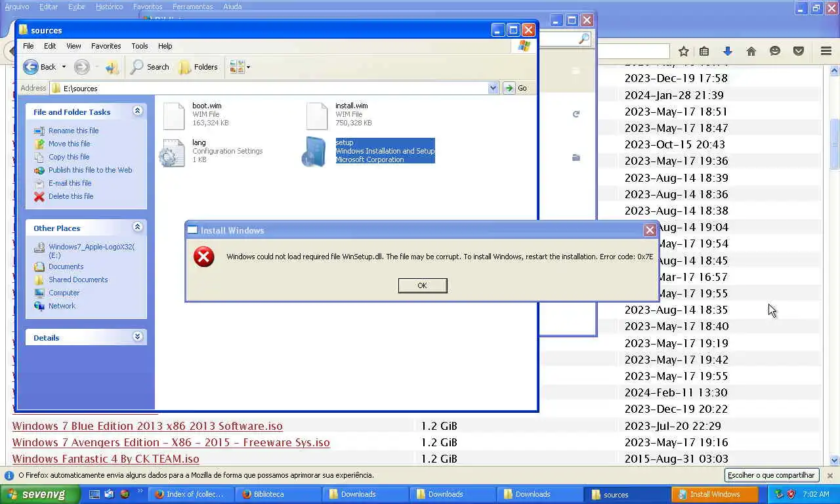Click the Go button next to address bar
The image size is (840, 504).
pyautogui.click(x=516, y=88)
